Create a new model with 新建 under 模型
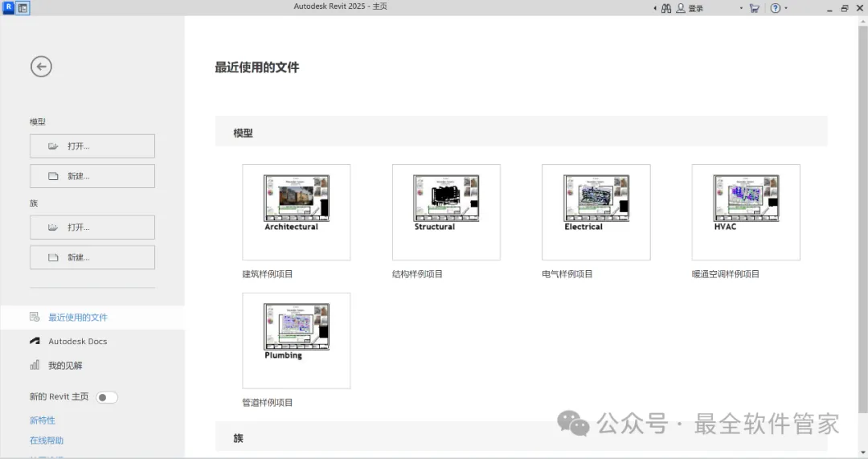868x459 pixels. coord(92,176)
